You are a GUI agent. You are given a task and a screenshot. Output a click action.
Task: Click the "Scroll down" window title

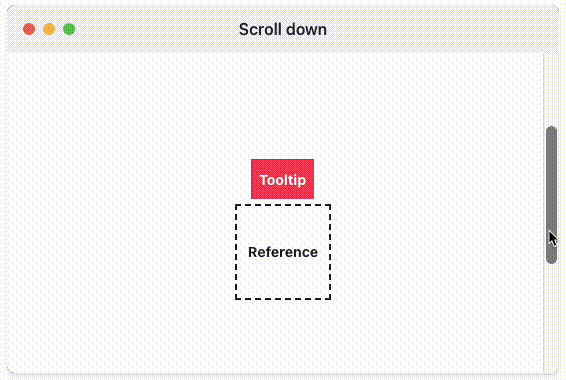(x=283, y=30)
